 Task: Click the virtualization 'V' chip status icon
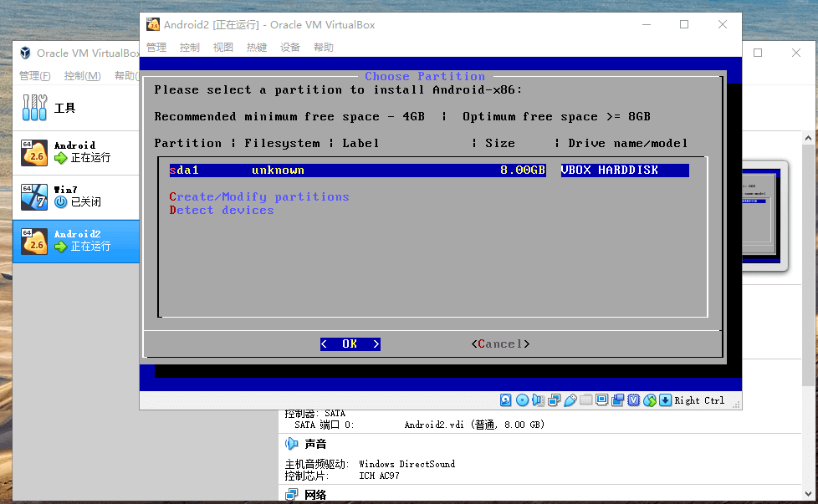[633, 400]
